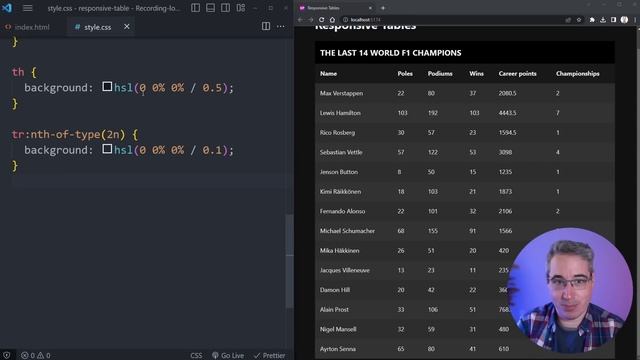Go to the browser home page
The height and width of the screenshot is (360, 640).
(x=332, y=20)
